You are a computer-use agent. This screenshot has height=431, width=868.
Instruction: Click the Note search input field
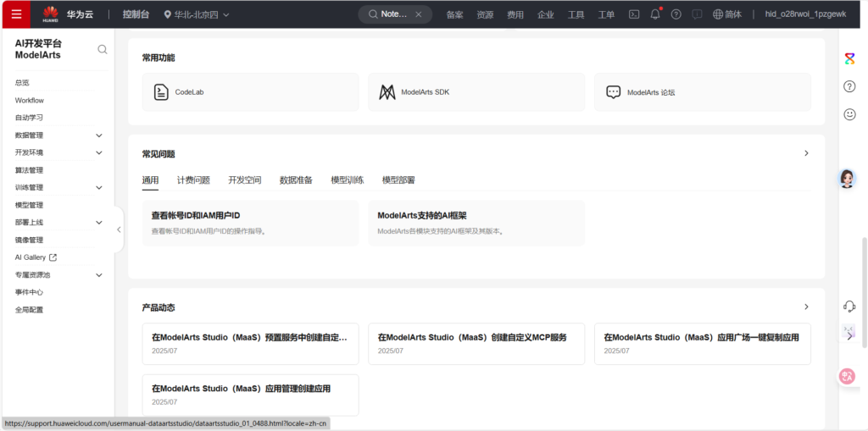395,14
